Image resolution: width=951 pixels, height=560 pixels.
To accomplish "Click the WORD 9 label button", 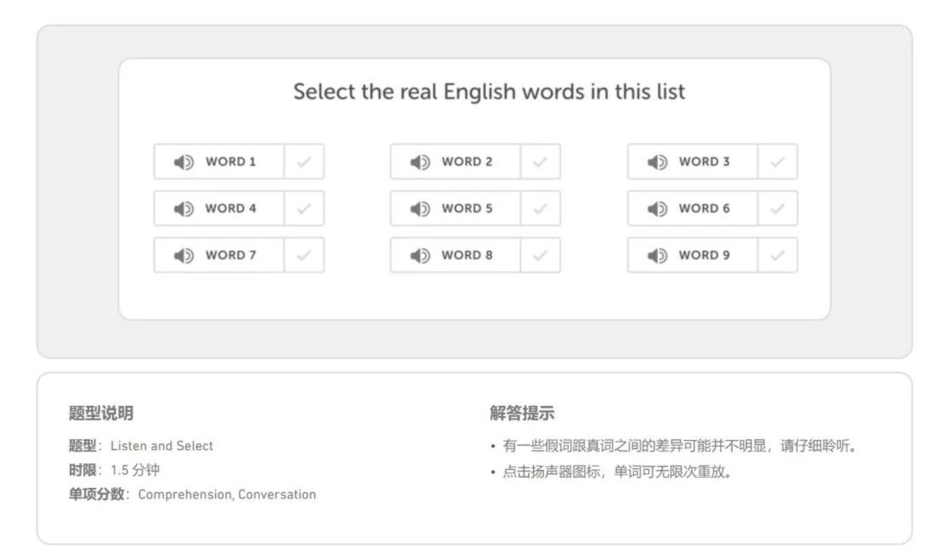I will (704, 256).
